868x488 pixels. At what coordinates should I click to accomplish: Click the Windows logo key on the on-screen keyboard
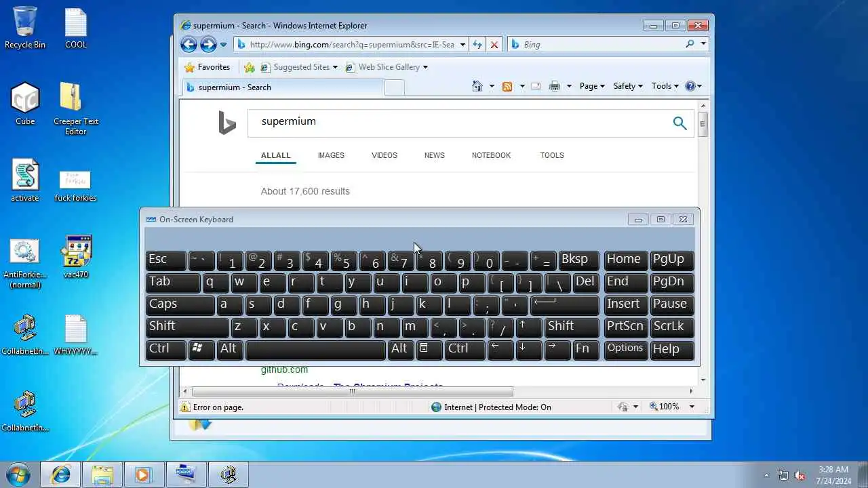(201, 349)
